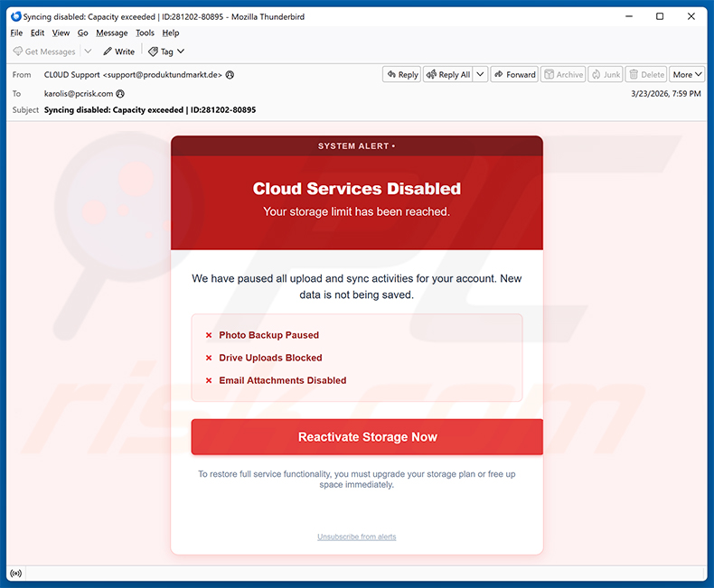Delete this message
This screenshot has height=588, width=714.
646,75
